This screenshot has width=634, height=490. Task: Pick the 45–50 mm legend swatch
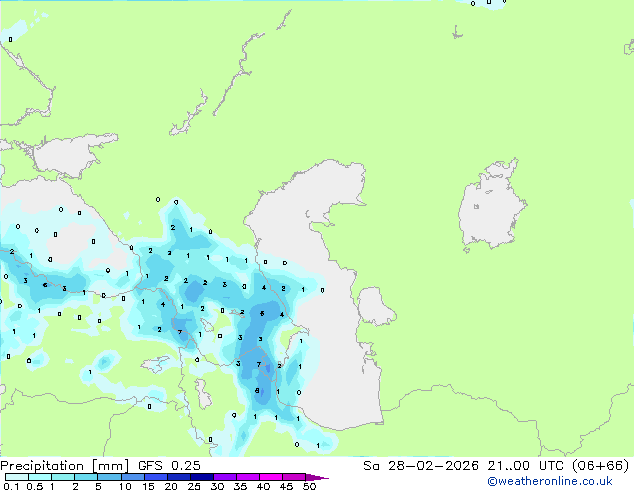coord(294,477)
